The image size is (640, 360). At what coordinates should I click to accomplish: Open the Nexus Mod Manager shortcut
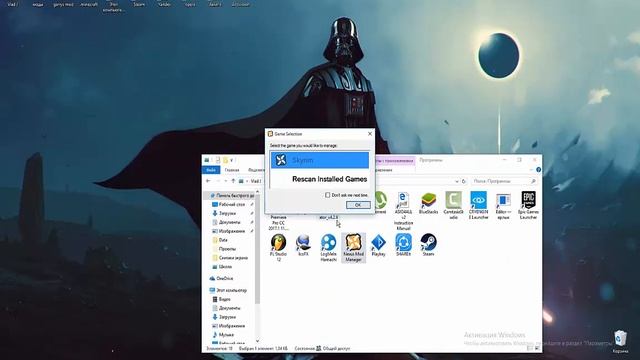pos(353,248)
